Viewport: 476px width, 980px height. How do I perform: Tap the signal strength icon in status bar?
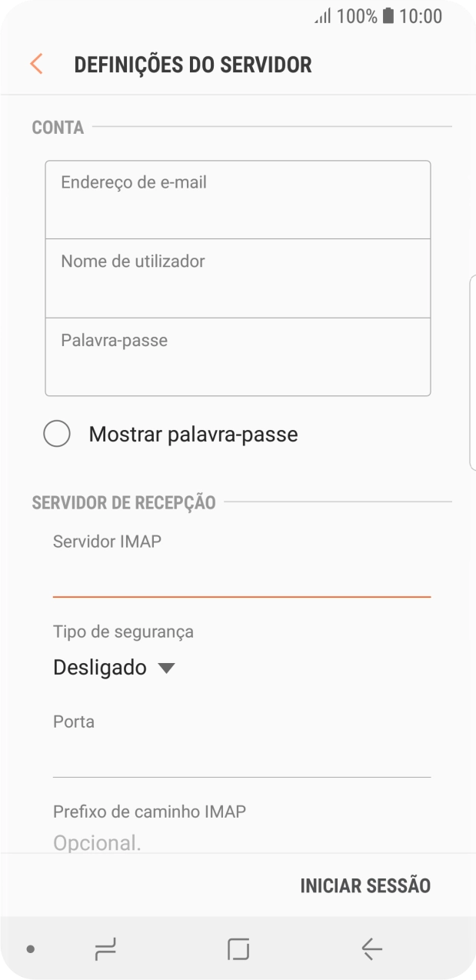pos(322,16)
